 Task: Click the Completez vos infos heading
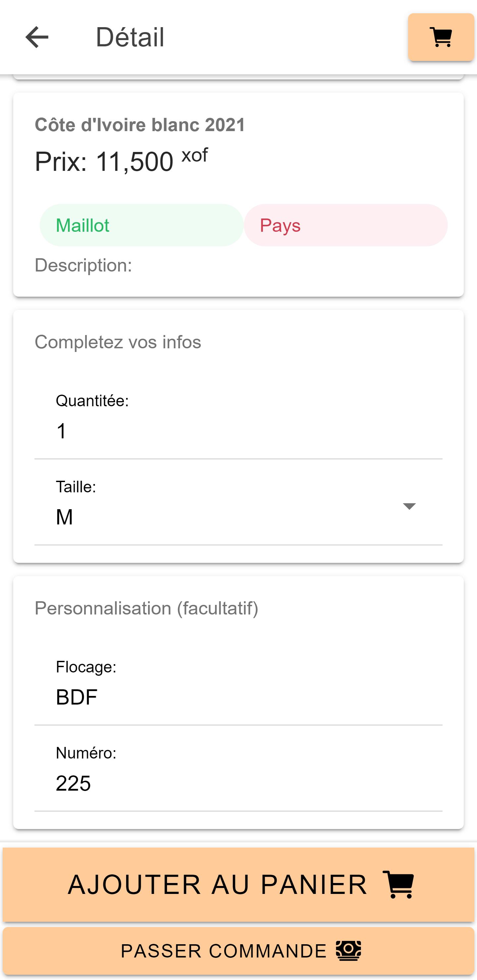point(118,342)
